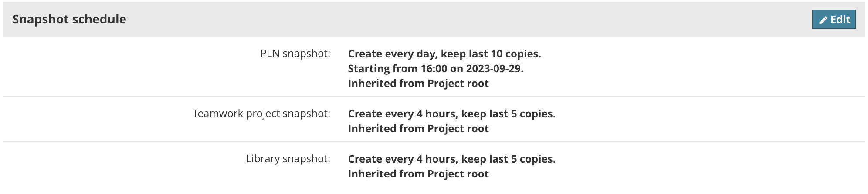
Task: Click the 2023-09-29 start date
Action: 493,69
